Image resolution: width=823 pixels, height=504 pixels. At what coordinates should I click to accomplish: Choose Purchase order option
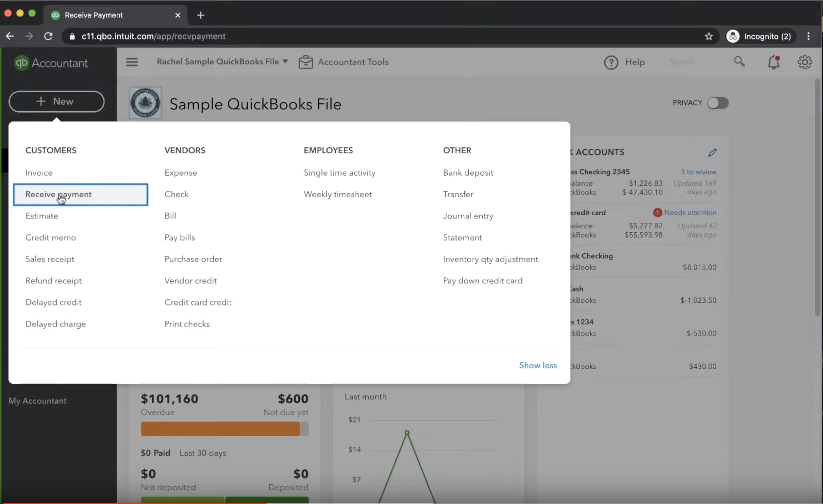(x=193, y=259)
